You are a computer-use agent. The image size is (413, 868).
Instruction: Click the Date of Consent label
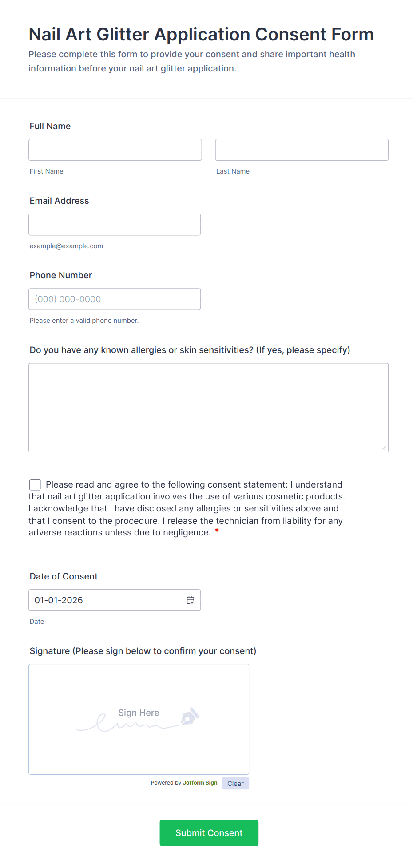pos(64,576)
